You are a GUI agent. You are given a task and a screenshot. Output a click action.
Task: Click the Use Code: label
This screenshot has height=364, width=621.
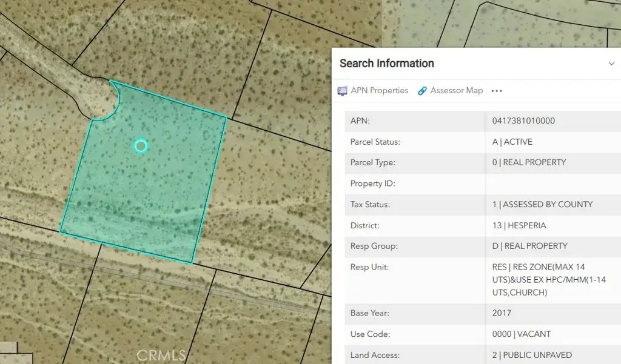click(370, 334)
